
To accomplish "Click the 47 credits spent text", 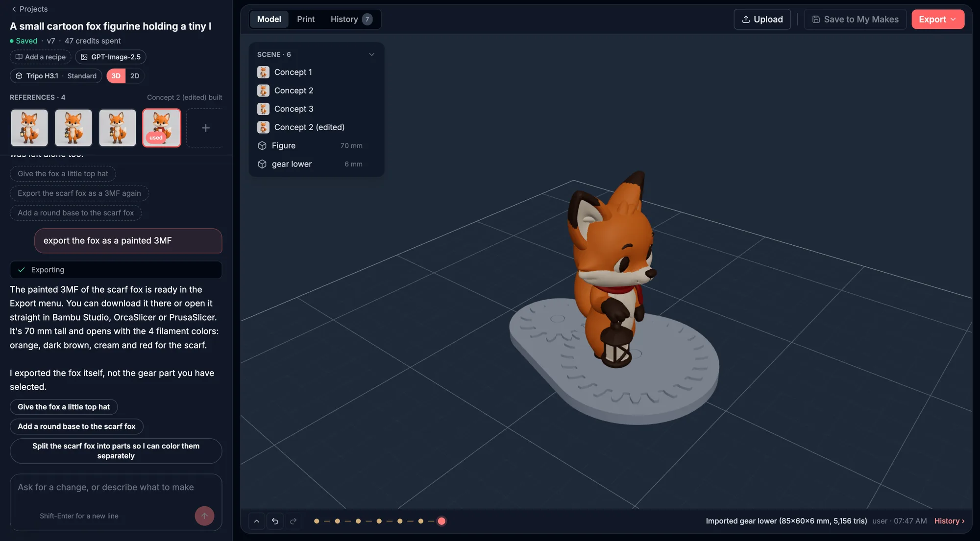I will [93, 41].
